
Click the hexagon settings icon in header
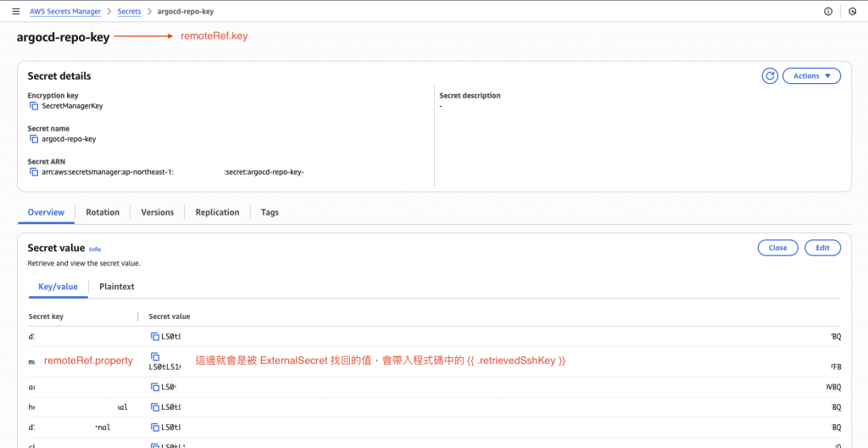point(853,11)
